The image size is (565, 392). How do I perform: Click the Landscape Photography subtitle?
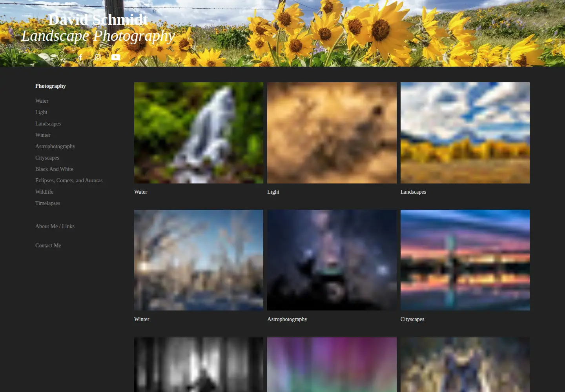click(x=98, y=36)
